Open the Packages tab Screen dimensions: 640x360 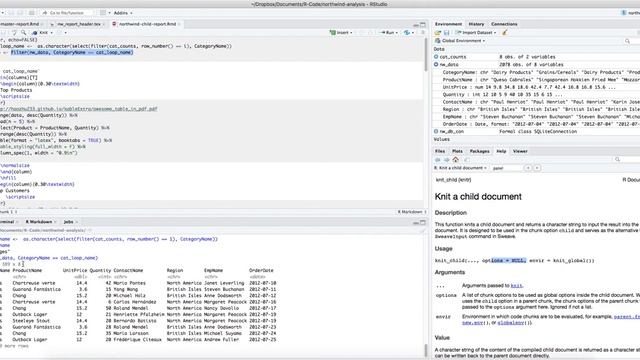tap(479, 151)
